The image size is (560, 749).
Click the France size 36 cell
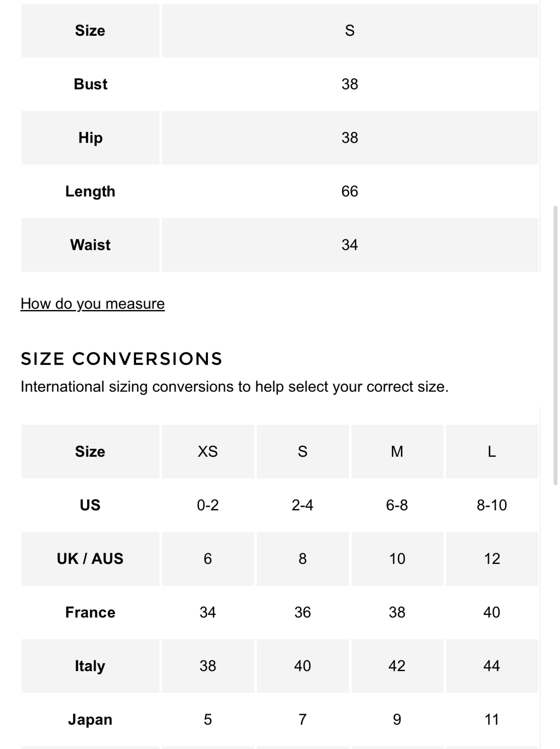[x=303, y=612]
